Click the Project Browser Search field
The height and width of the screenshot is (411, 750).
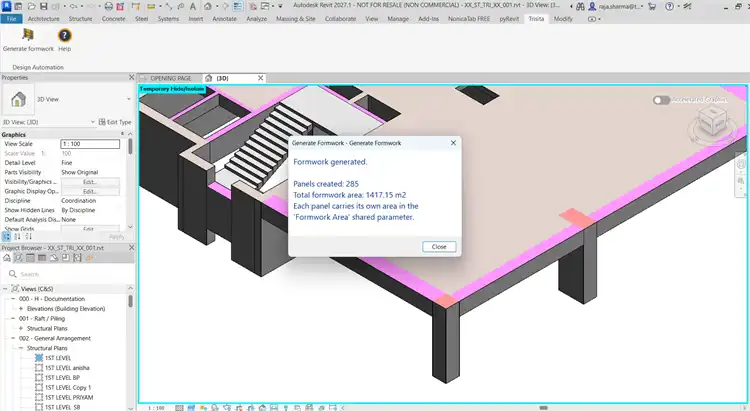(x=69, y=274)
